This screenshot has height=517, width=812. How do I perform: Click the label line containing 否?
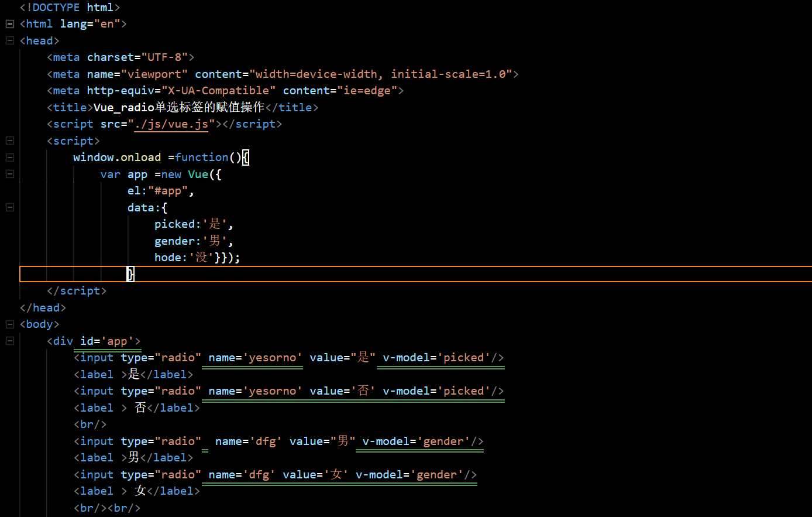(137, 408)
